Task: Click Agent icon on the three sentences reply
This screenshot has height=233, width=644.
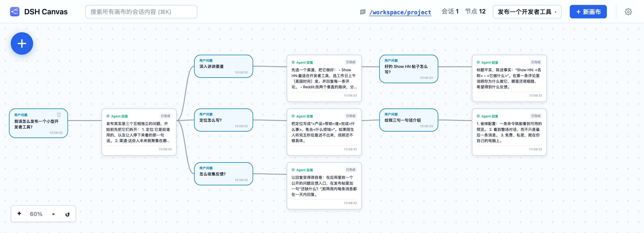Action: (478, 116)
